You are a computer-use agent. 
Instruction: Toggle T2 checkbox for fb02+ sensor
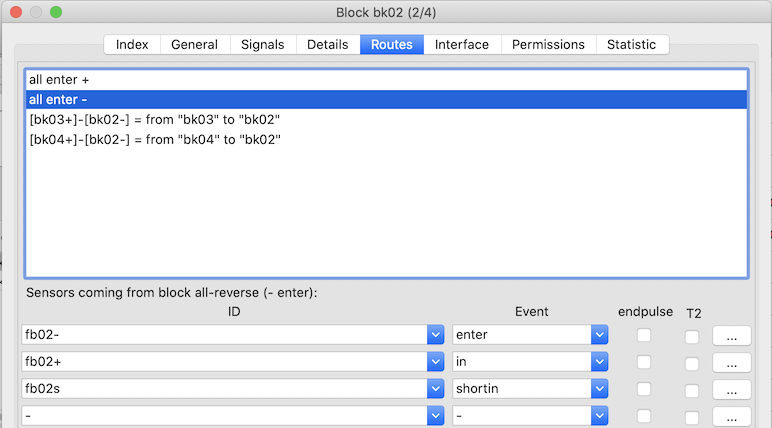(692, 363)
